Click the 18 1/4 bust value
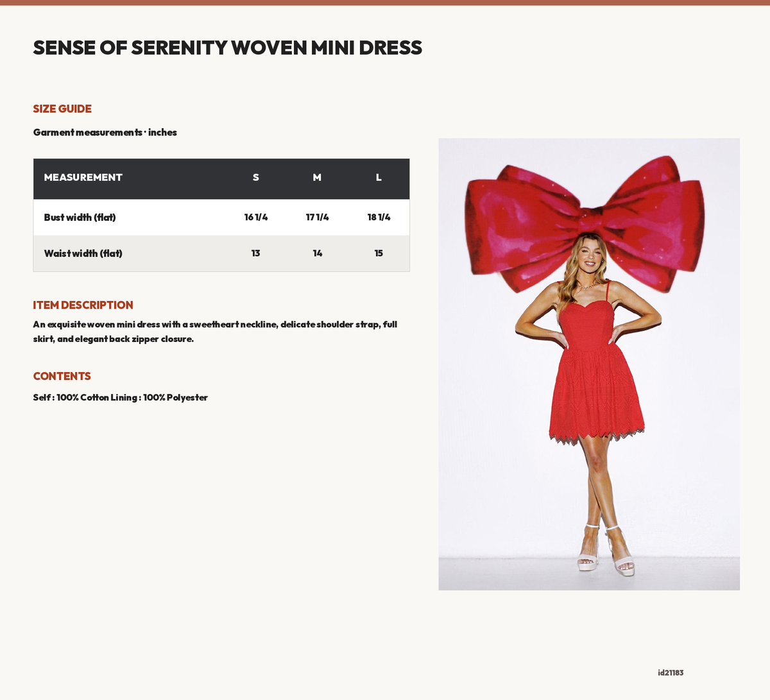This screenshot has width=770, height=700. (379, 218)
